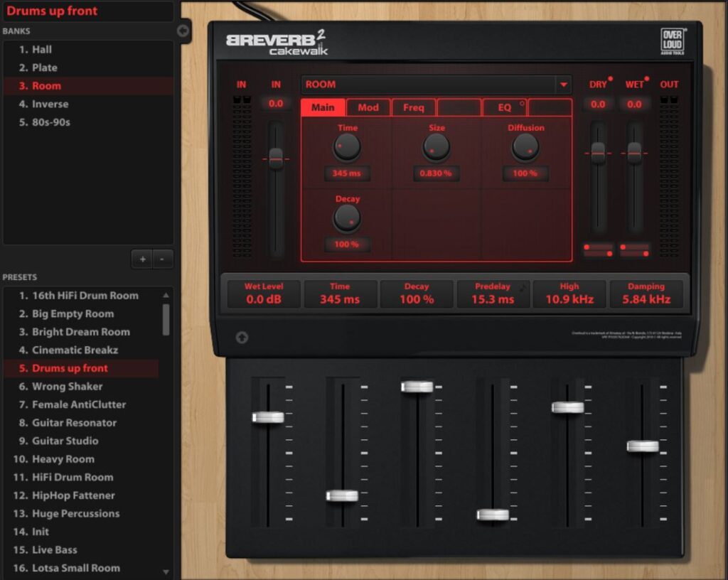Screen dimensions: 728x580
Task: Click the WET 0.0 value field
Action: coord(634,104)
